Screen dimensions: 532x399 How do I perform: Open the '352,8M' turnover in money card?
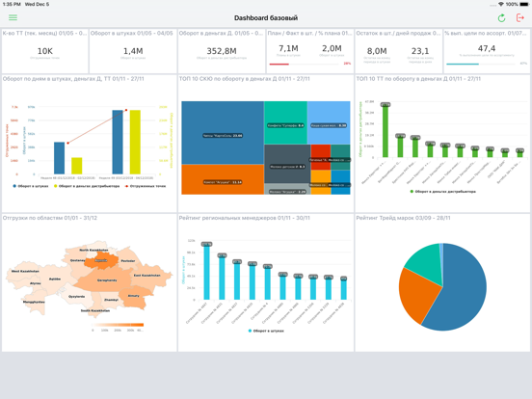tap(222, 51)
